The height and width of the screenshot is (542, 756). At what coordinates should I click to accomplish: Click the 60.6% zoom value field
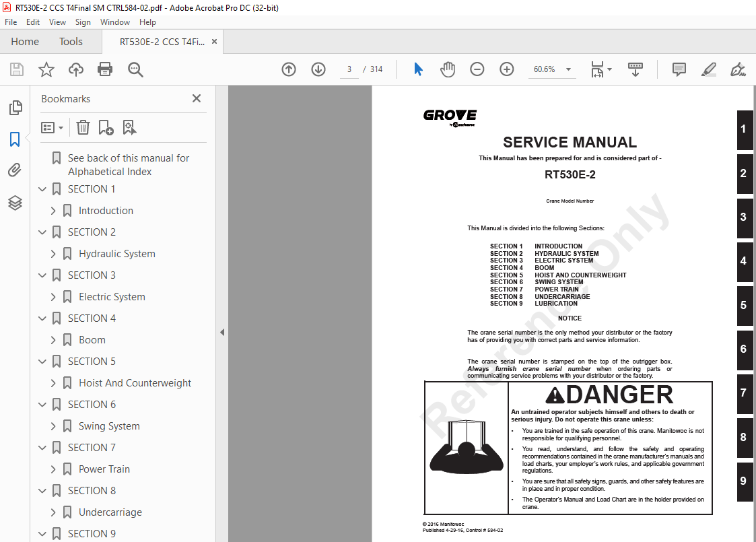[545, 69]
